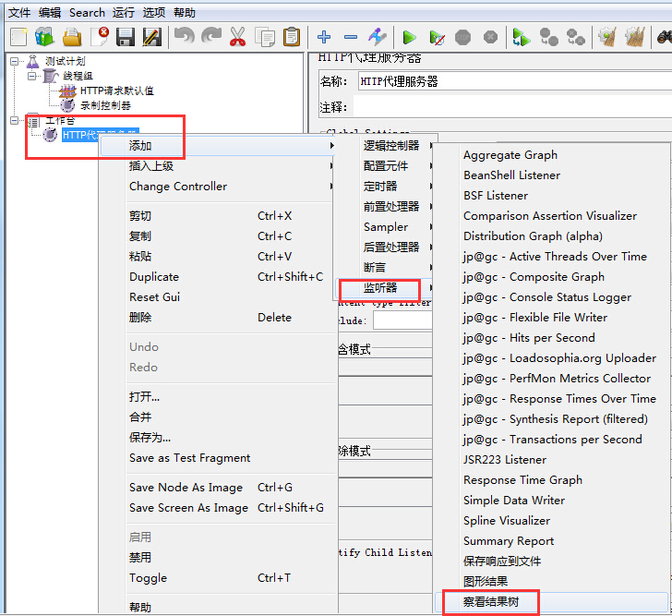Collapse the 工作台 tree node
The image size is (672, 616).
15,121
